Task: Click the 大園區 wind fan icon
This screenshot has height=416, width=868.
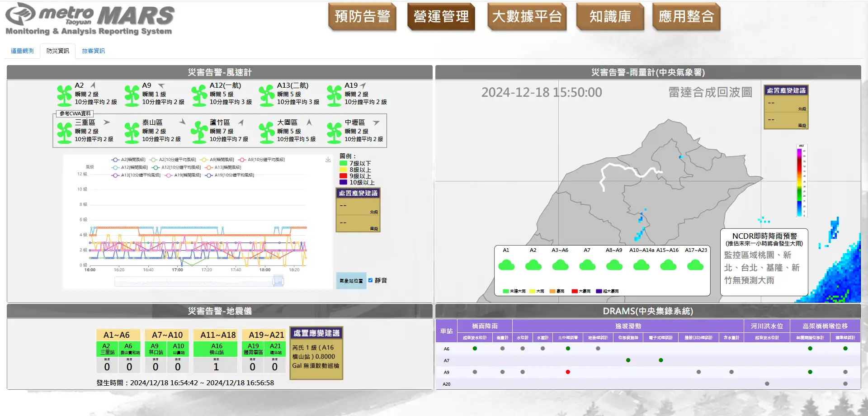Action: tap(267, 132)
